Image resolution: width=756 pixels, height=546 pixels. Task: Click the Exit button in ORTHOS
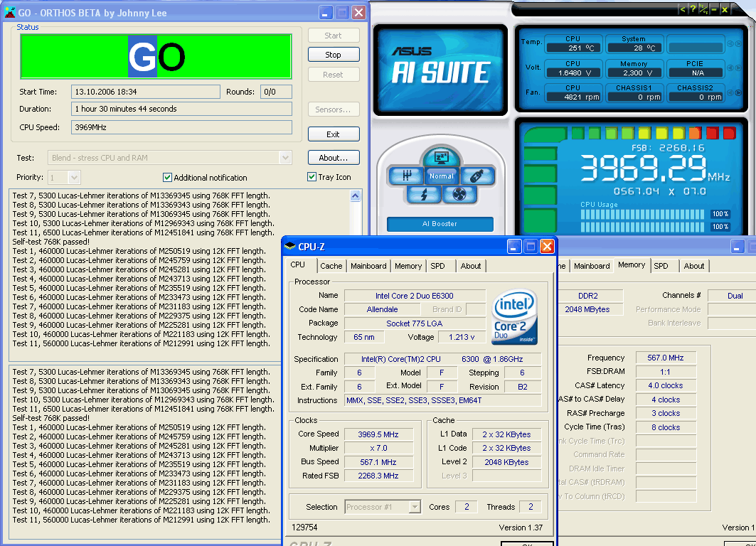tap(333, 134)
